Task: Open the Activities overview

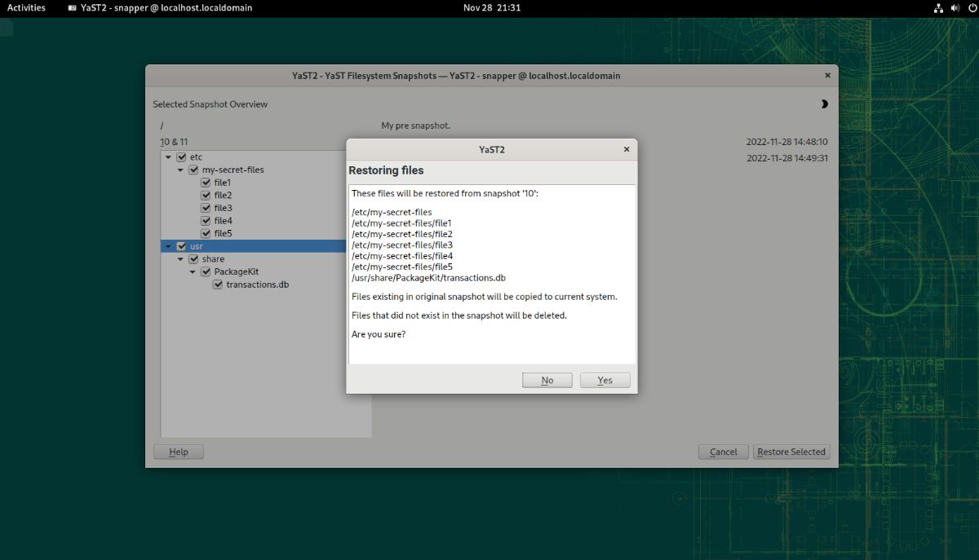Action: pos(28,8)
